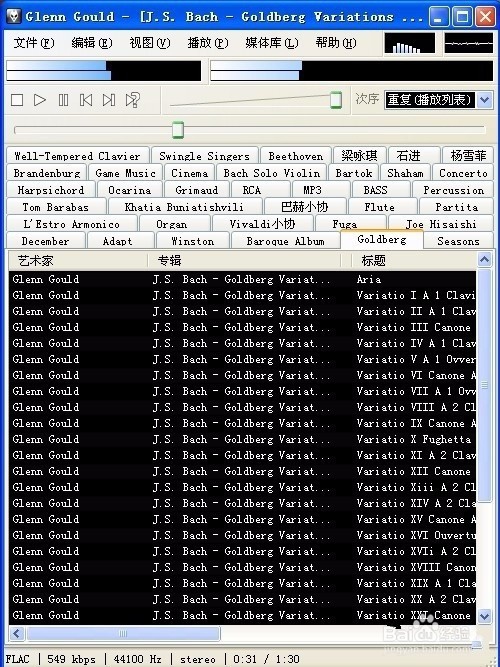Open the December playlist tab
Image resolution: width=500 pixels, height=667 pixels.
[x=46, y=241]
